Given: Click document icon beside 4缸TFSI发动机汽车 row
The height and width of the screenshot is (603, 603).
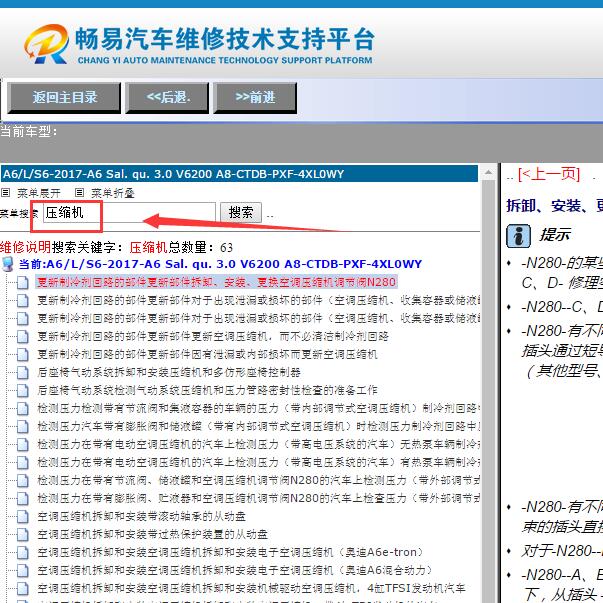Looking at the screenshot, I should tap(23, 588).
